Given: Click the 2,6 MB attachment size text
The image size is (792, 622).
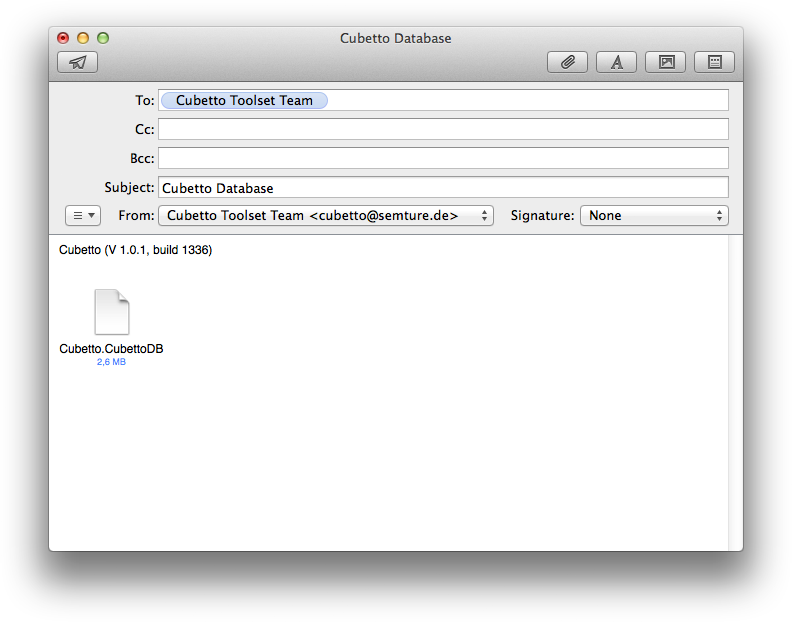Looking at the screenshot, I should (111, 362).
